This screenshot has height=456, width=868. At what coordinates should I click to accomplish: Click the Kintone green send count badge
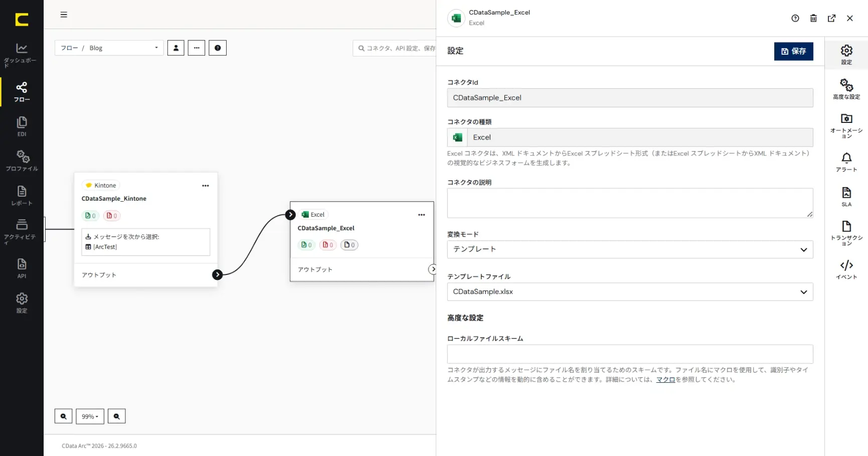tap(90, 216)
